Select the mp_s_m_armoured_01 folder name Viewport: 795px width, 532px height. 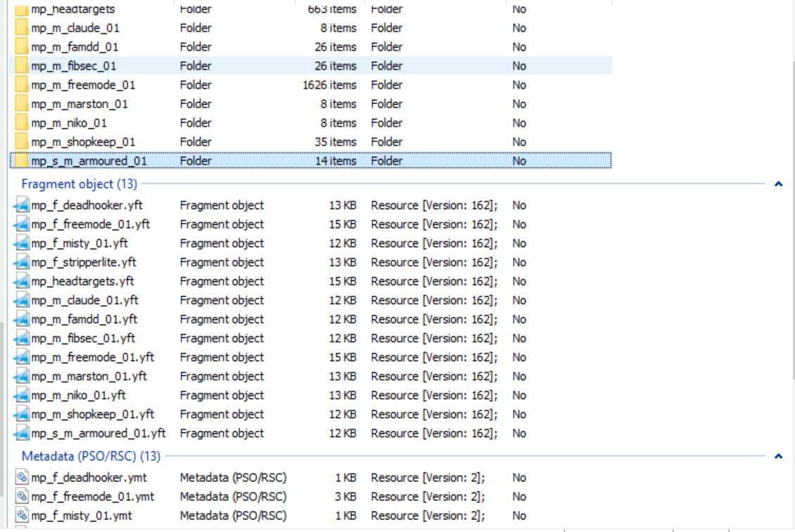coord(89,160)
